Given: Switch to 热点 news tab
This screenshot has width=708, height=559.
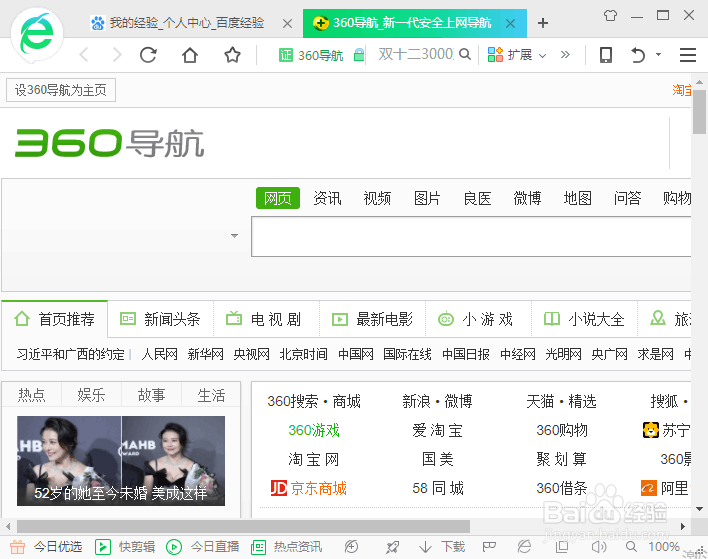Looking at the screenshot, I should 32,395.
